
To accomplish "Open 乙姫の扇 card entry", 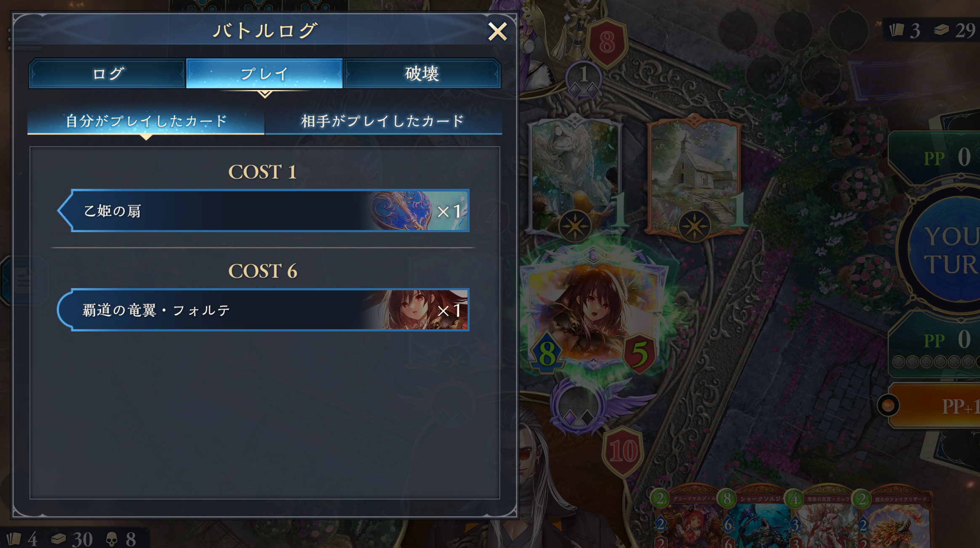I will [263, 210].
